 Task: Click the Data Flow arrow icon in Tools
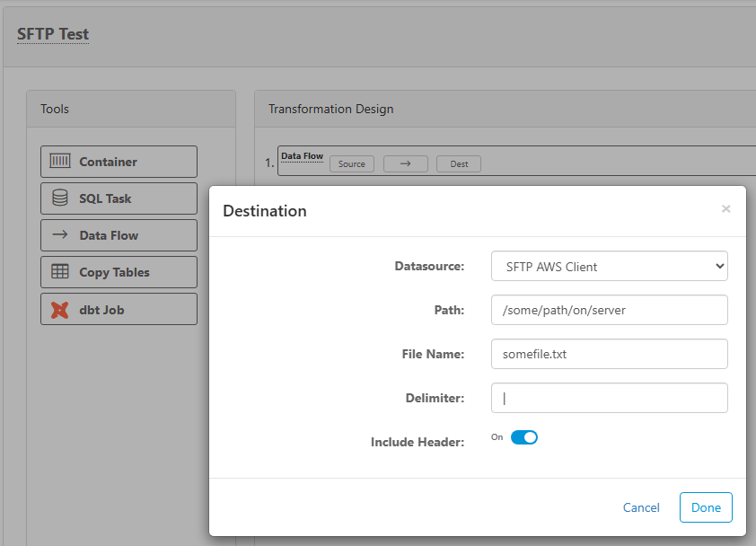point(60,234)
